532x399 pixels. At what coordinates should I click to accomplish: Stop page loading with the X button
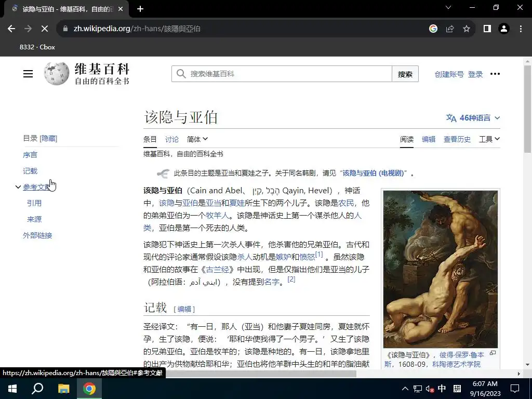coord(45,29)
